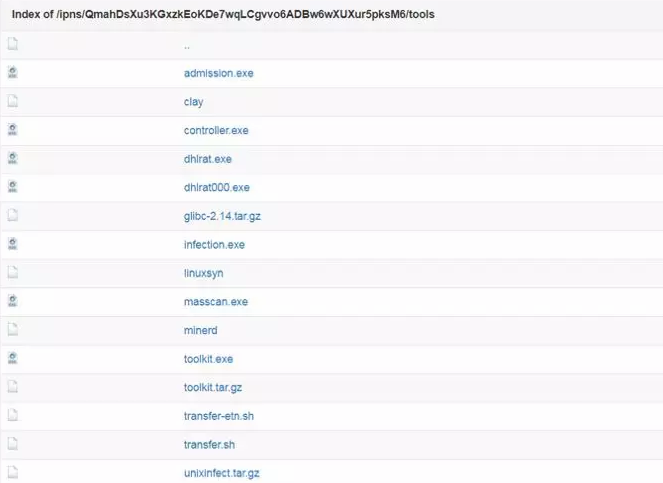
Task: Click the icon next to dhlrat.exe
Action: 13,158
